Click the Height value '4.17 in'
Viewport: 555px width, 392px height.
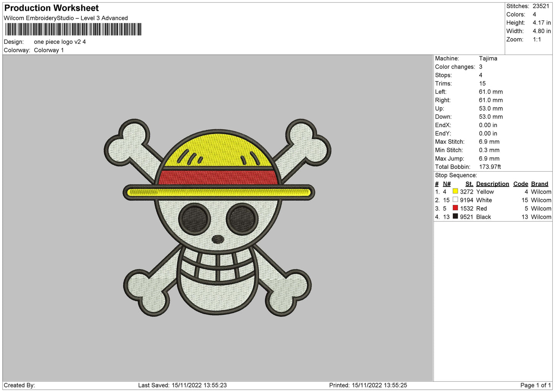click(x=542, y=23)
